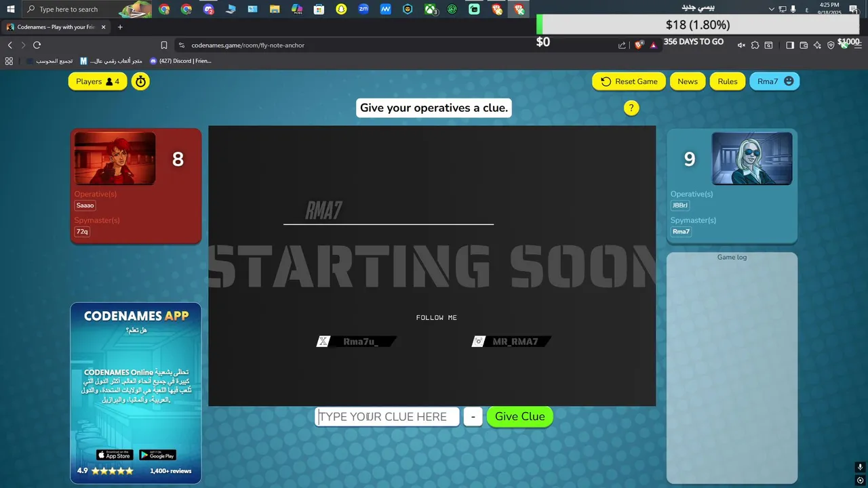Click the Reset Game button
The width and height of the screenshot is (868, 488).
coord(629,81)
